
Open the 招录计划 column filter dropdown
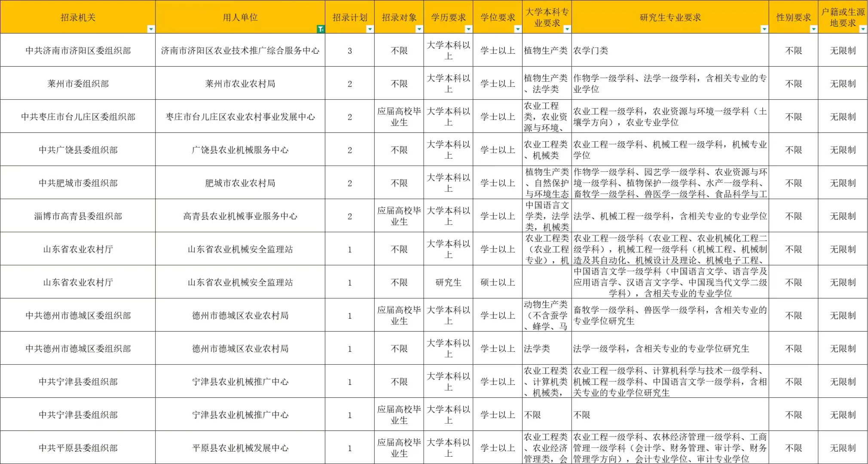pyautogui.click(x=370, y=29)
